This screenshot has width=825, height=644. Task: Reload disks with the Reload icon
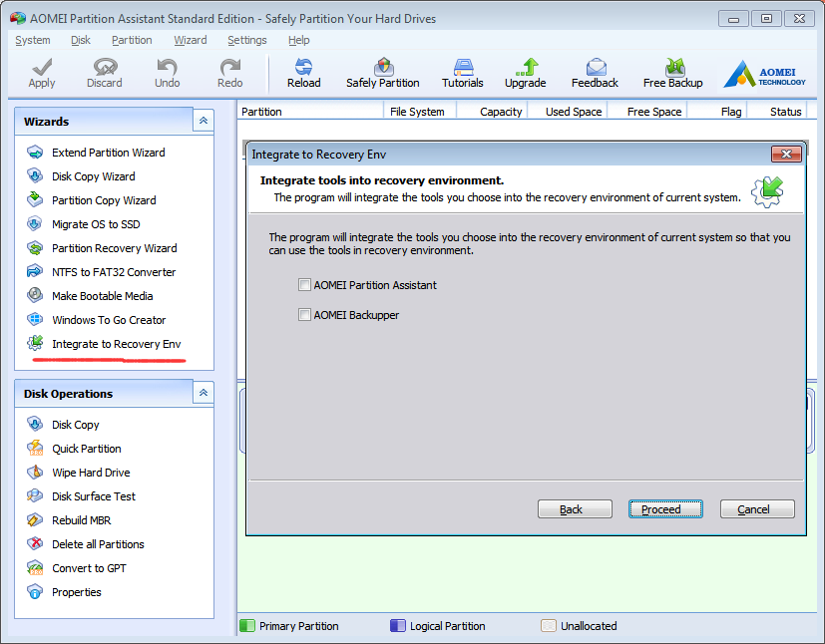[303, 67]
